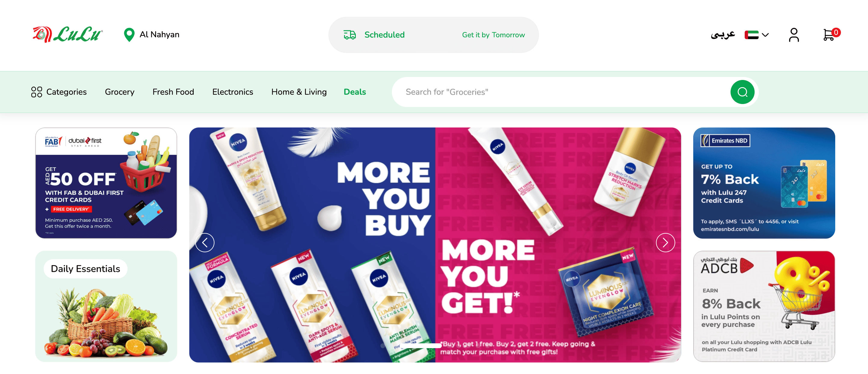Screen dimensions: 868x374
Task: Click the Categories grid icon
Action: coord(36,92)
